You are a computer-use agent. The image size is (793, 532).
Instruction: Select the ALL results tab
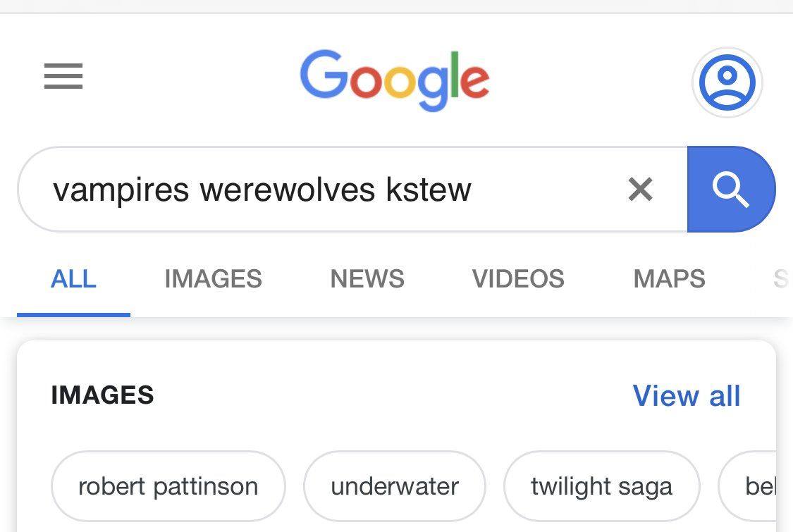pos(73,279)
